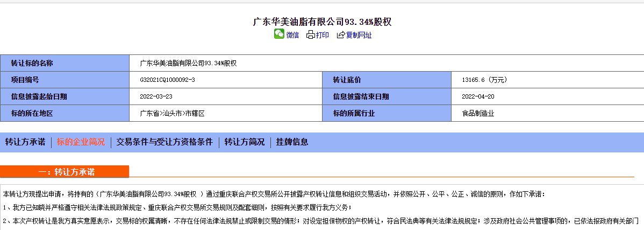Click the 打印 print link
The image size is (644, 230).
click(x=323, y=36)
